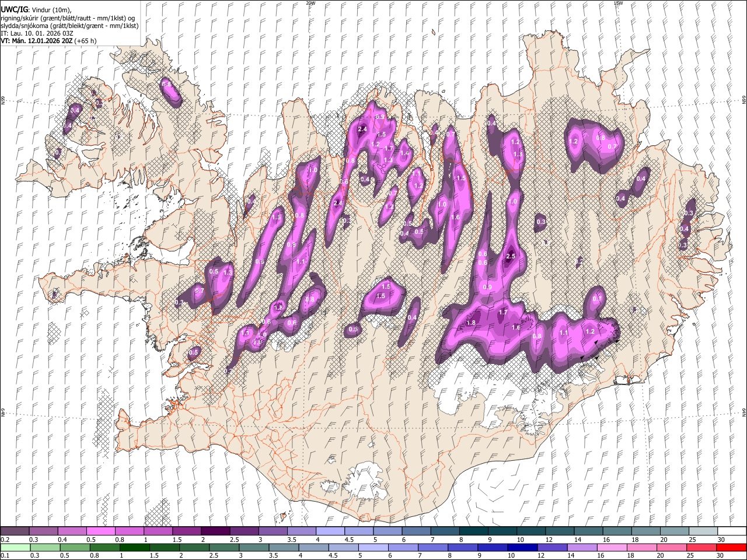Click the pale lavender 4–4.5 snow scale swatch
Viewport: 747px width, 560px height.
point(330,531)
